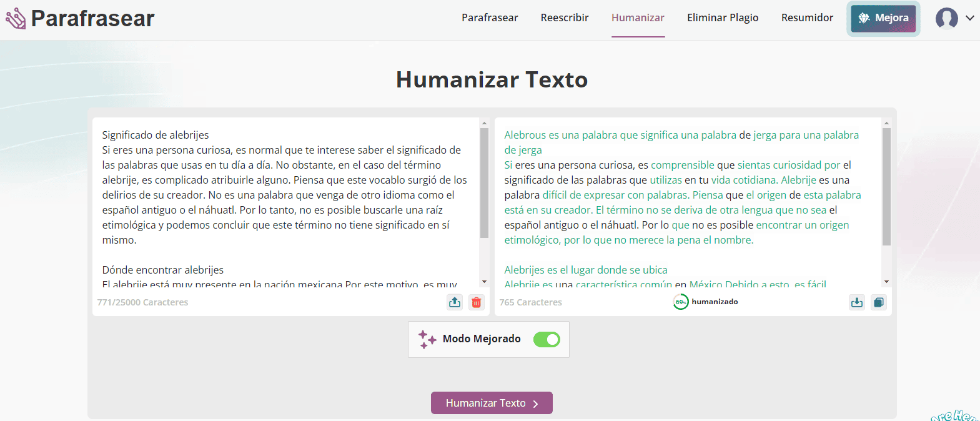Screen dimensions: 980x421
Task: Click 'Alebrijes es el lugar donde se ubica'
Action: pyautogui.click(x=586, y=270)
